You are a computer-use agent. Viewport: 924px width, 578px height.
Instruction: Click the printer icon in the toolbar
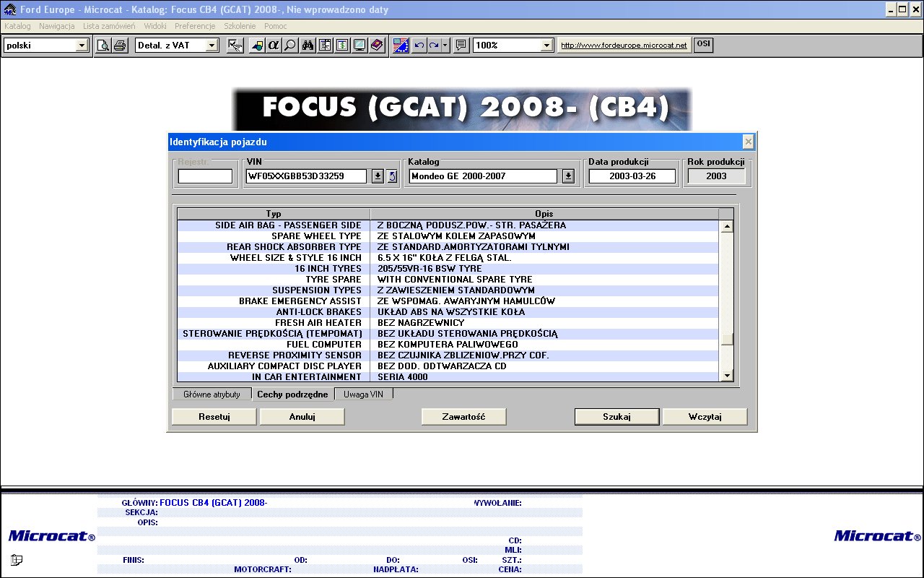point(119,45)
